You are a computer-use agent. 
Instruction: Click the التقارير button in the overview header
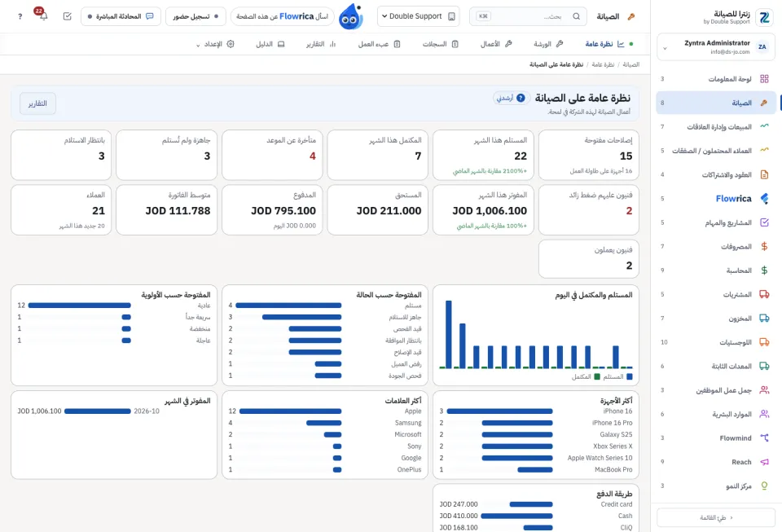pos(38,103)
